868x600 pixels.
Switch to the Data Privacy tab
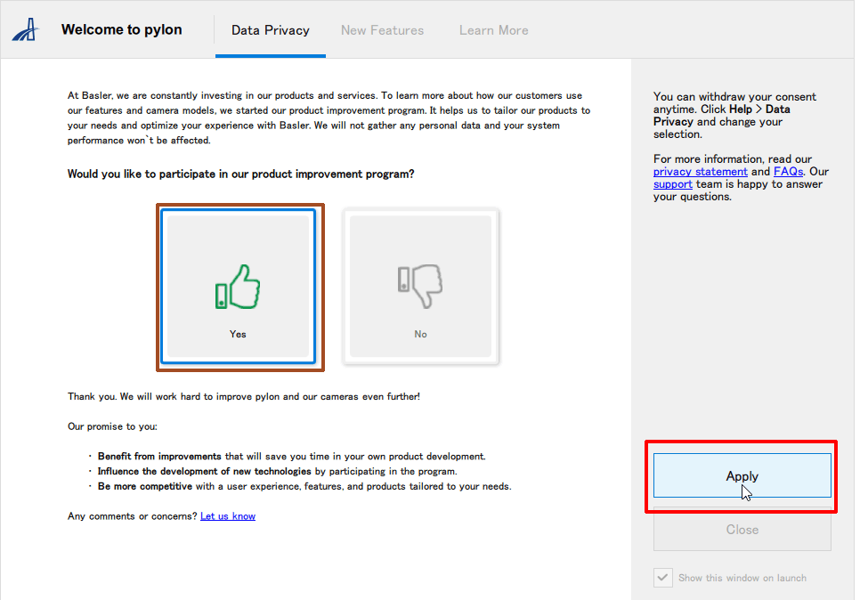pos(270,30)
